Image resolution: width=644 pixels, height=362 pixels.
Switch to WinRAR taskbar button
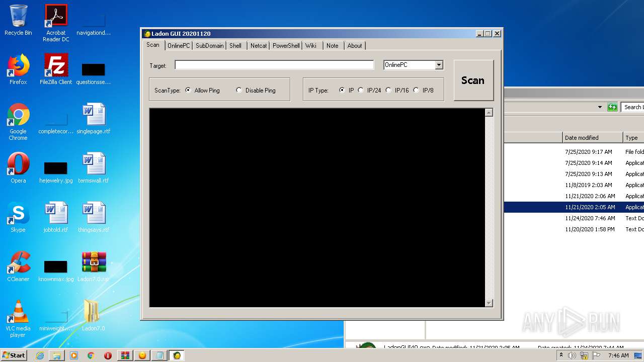click(x=125, y=355)
